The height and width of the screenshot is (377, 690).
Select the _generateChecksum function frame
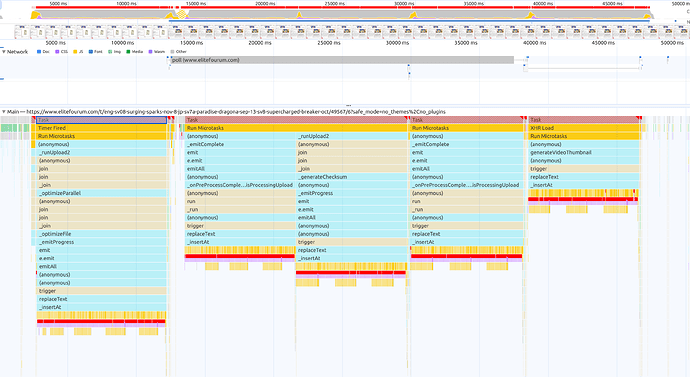coord(352,177)
